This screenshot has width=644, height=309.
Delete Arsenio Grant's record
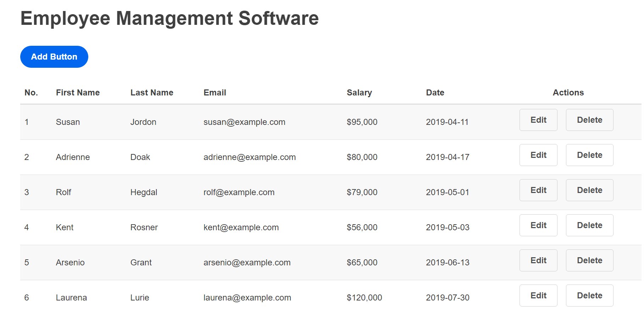589,260
